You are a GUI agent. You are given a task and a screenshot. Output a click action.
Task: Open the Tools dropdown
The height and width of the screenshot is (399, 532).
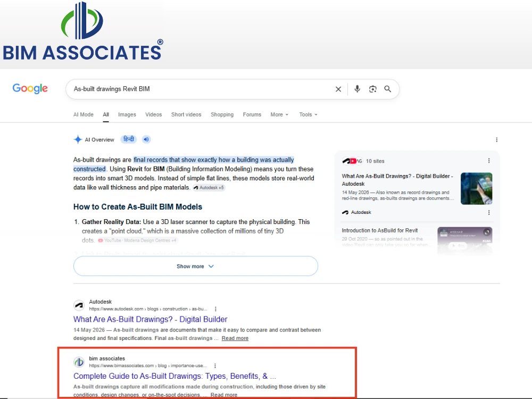(x=308, y=115)
